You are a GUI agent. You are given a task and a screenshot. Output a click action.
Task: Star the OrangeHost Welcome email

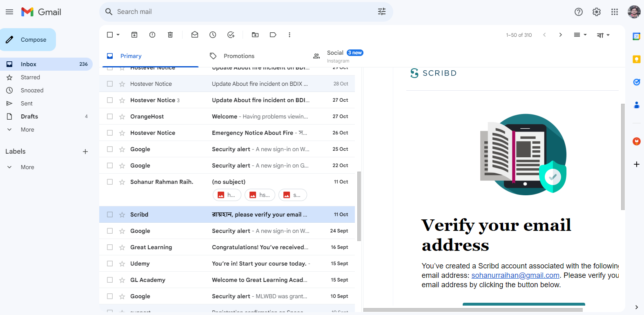click(122, 116)
